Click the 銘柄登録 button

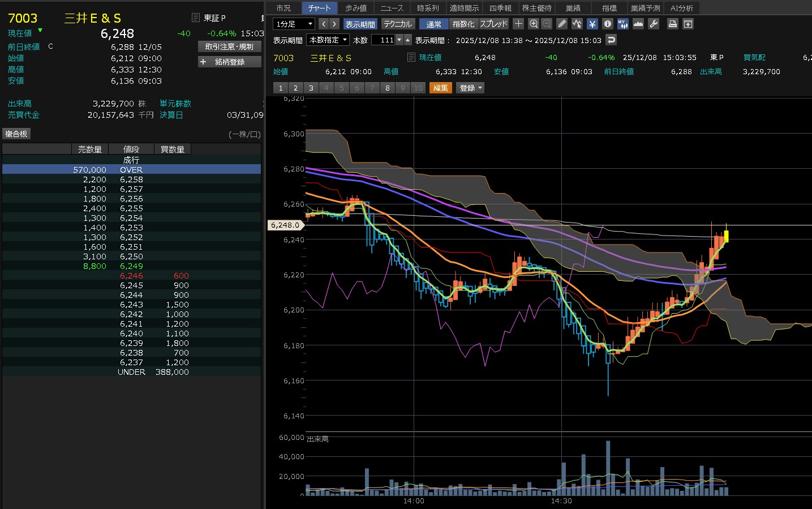pyautogui.click(x=229, y=62)
